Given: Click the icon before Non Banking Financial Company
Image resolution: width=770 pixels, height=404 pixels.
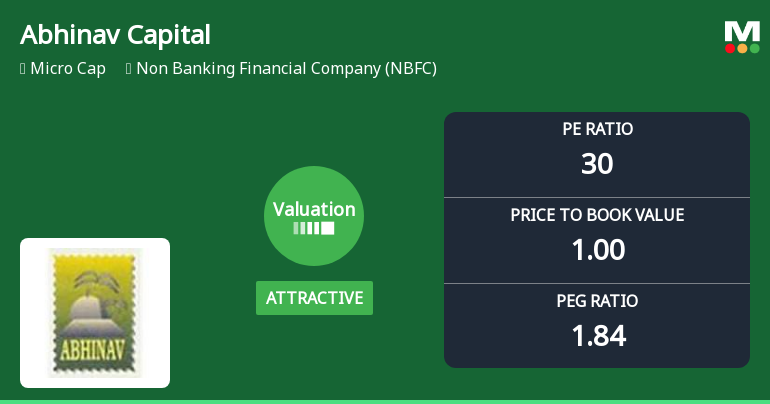Looking at the screenshot, I should pos(129,69).
